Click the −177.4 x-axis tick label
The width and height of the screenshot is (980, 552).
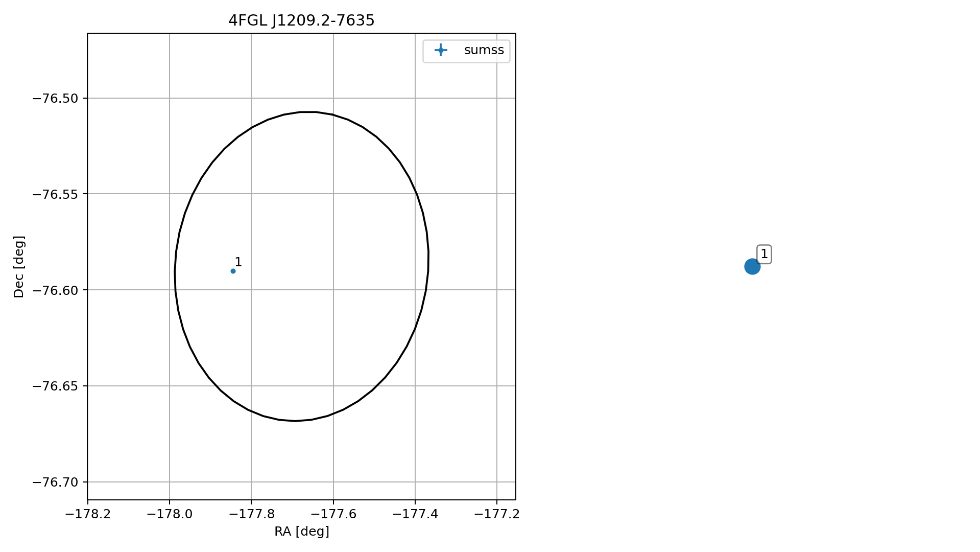[415, 514]
